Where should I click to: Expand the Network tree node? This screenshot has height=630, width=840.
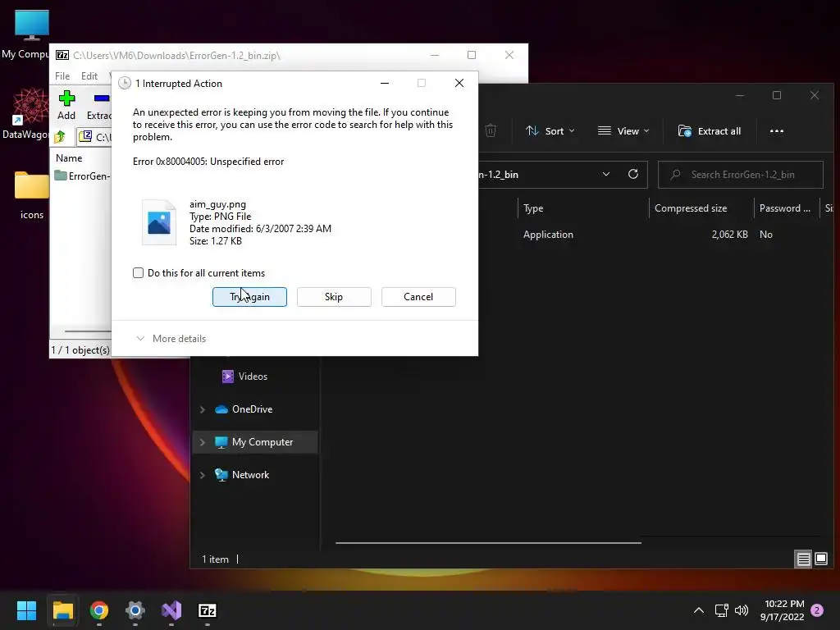click(x=203, y=475)
